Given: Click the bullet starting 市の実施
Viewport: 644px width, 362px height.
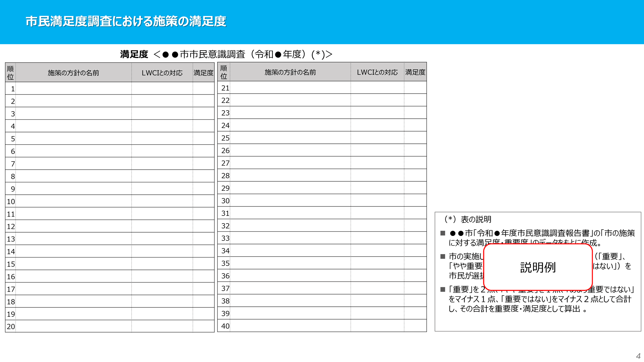Looking at the screenshot, I should (x=537, y=266).
